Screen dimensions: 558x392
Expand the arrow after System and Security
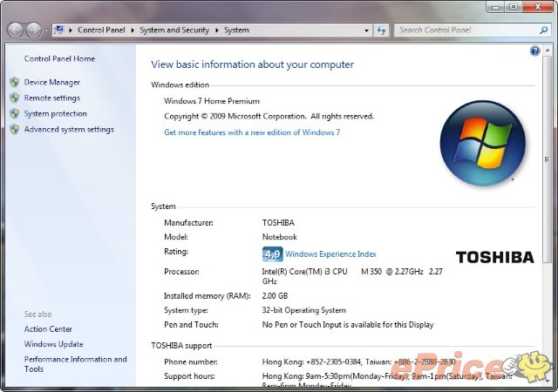[x=216, y=30]
